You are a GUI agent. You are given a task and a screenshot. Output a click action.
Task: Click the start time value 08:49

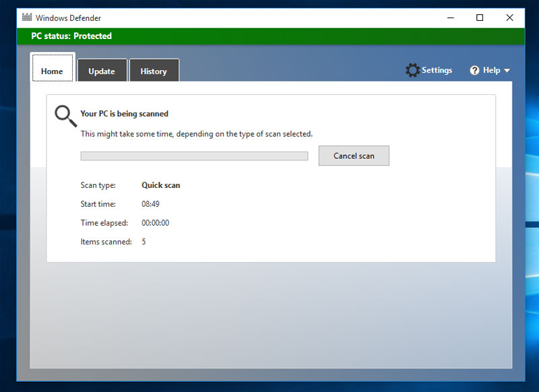click(150, 204)
